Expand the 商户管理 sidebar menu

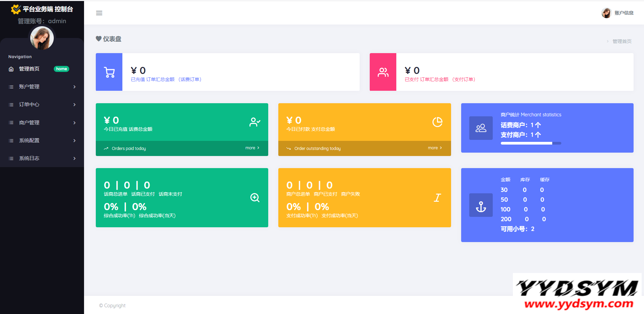42,123
